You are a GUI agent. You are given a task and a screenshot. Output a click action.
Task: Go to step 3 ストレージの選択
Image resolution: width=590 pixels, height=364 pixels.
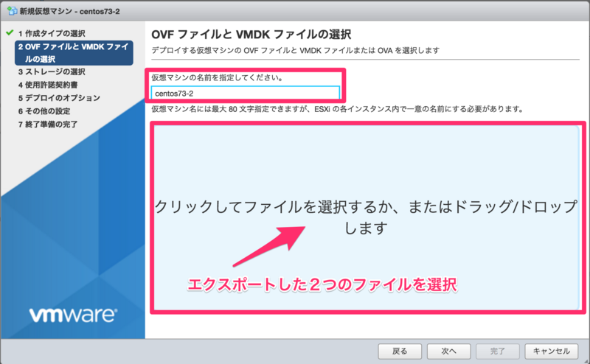coord(52,71)
